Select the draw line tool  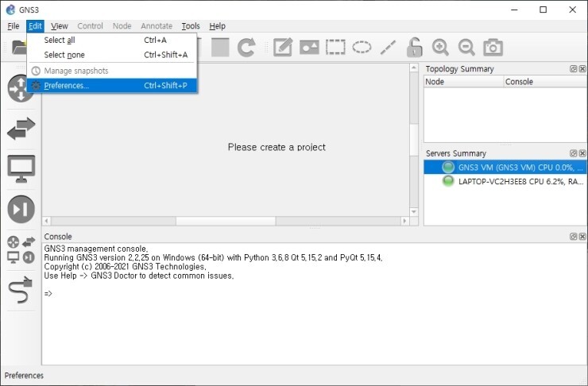[x=388, y=48]
